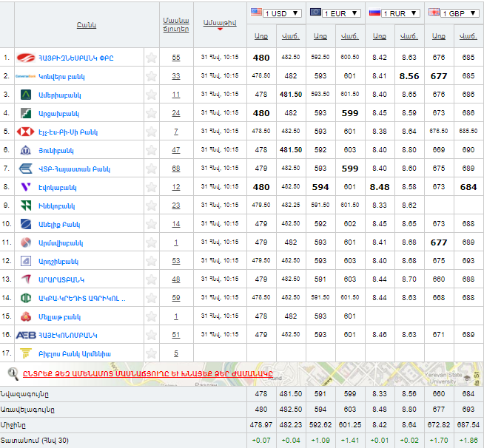This screenshot has height=448, width=484.
Task: Star ՎՏԲ-Հայաստան Բանկ row
Action: [x=151, y=169]
